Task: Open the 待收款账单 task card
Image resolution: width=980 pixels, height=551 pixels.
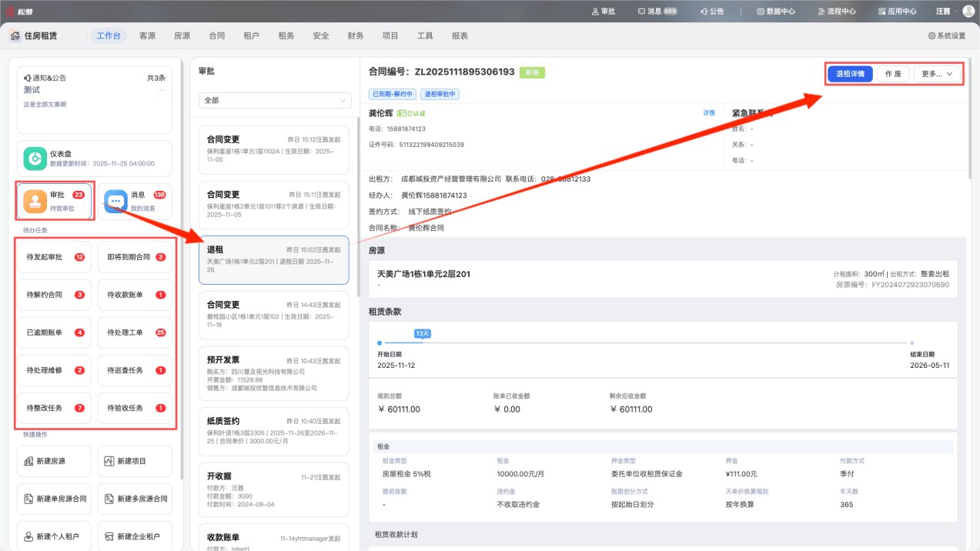Action: (x=135, y=295)
